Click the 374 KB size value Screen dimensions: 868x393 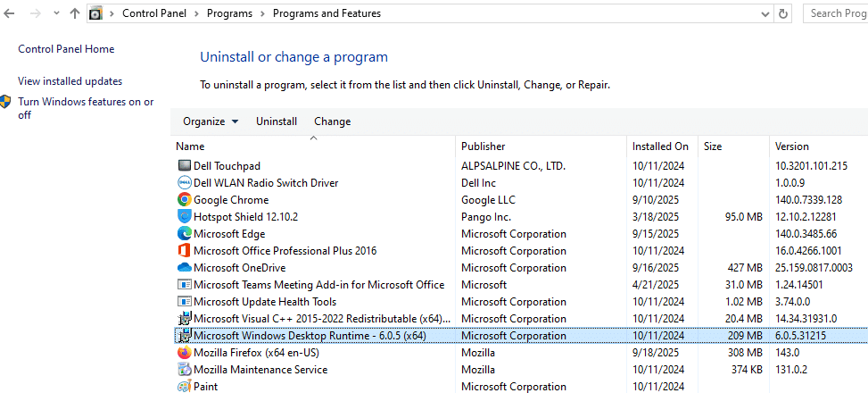(x=746, y=370)
